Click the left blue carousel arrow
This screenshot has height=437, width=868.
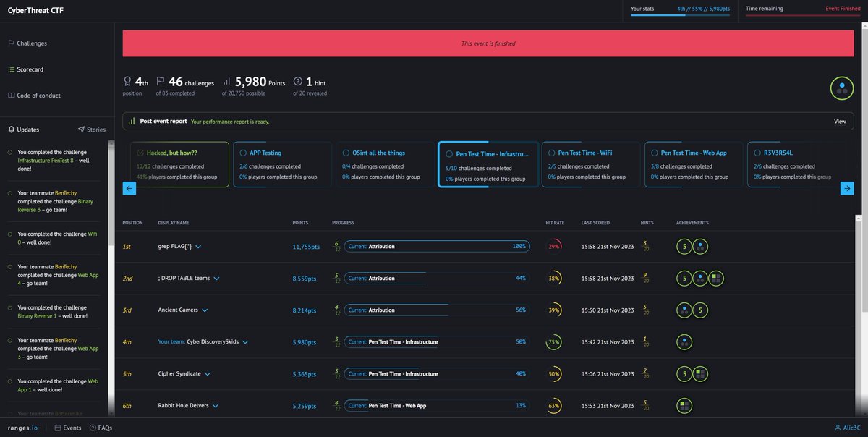tap(130, 188)
